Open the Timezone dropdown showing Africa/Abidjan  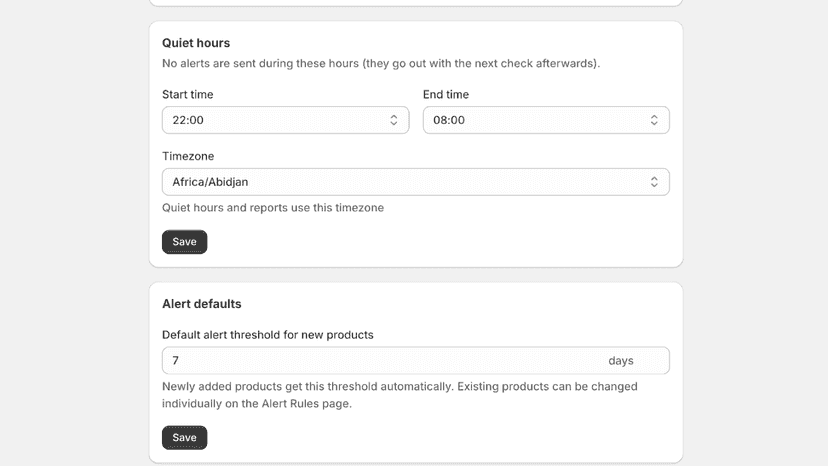click(x=416, y=182)
